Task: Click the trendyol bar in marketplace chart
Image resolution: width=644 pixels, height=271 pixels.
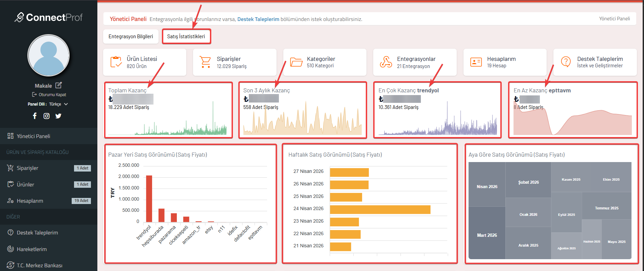Action: 149,199
